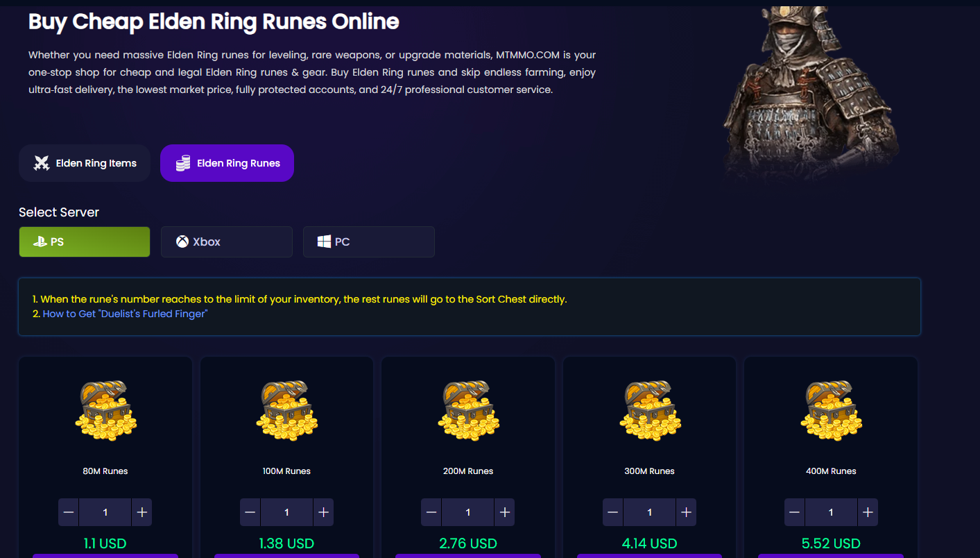The image size is (980, 558).
Task: Open the How to Get Duelist's Furled Finger link
Action: click(x=125, y=314)
